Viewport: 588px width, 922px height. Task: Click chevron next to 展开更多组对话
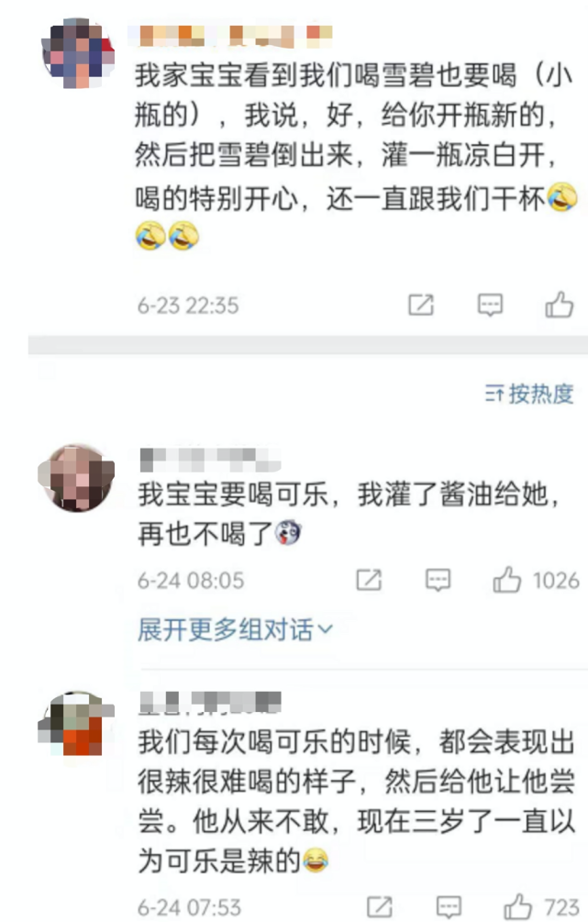[x=326, y=630]
